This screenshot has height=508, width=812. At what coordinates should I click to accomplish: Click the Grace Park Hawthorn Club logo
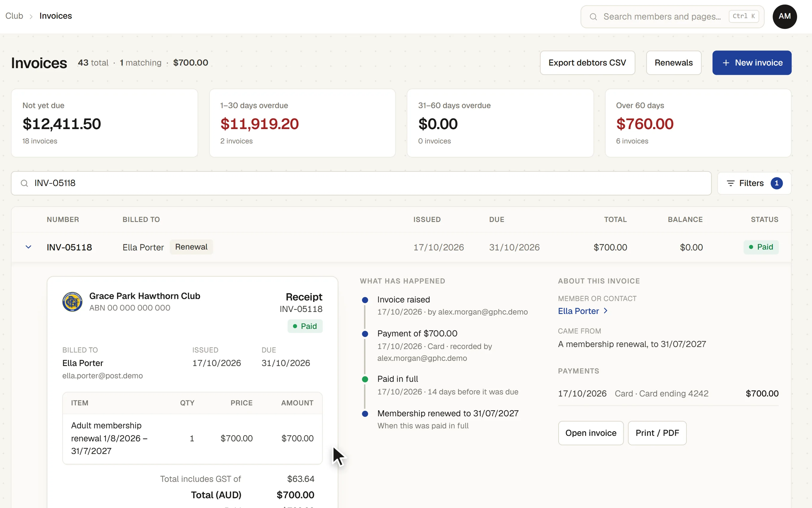click(72, 302)
